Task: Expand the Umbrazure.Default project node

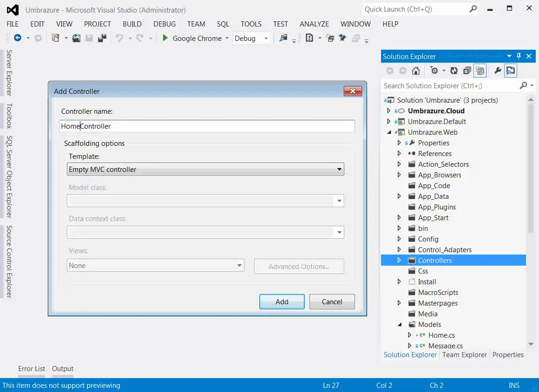Action: 389,121
